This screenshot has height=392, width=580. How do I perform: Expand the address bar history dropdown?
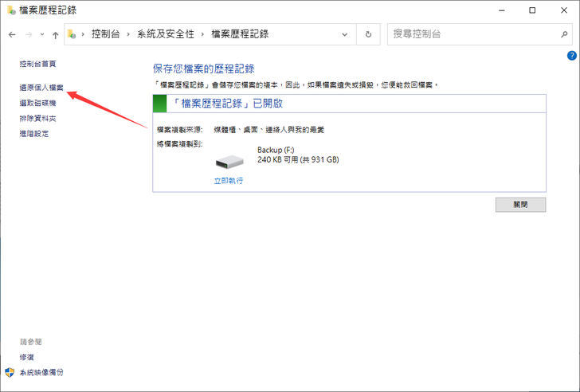click(x=344, y=35)
